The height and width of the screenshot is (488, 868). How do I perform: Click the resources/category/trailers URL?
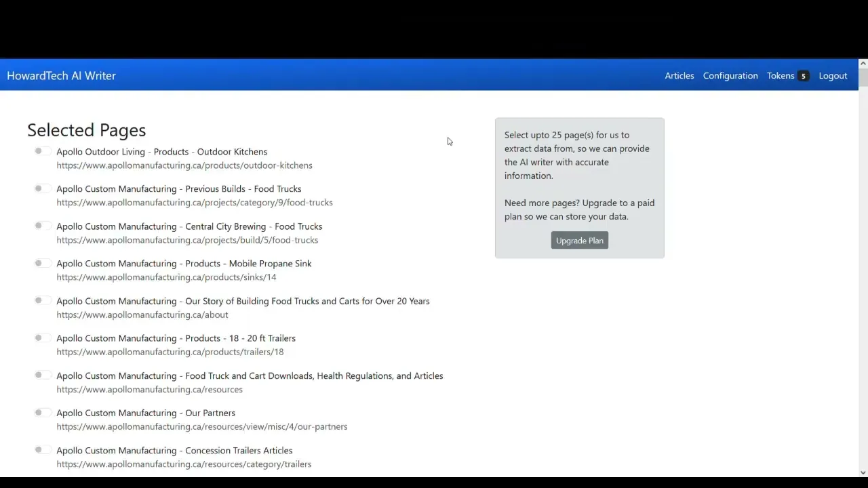(x=184, y=464)
